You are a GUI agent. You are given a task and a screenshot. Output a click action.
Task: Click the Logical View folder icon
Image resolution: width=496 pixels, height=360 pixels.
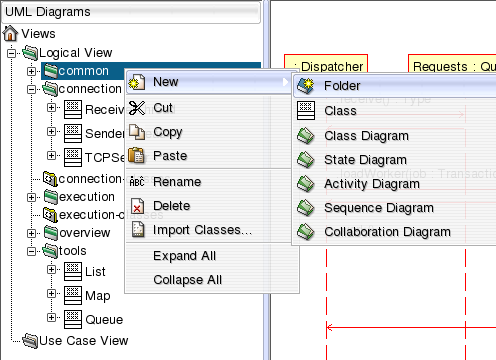pos(30,53)
